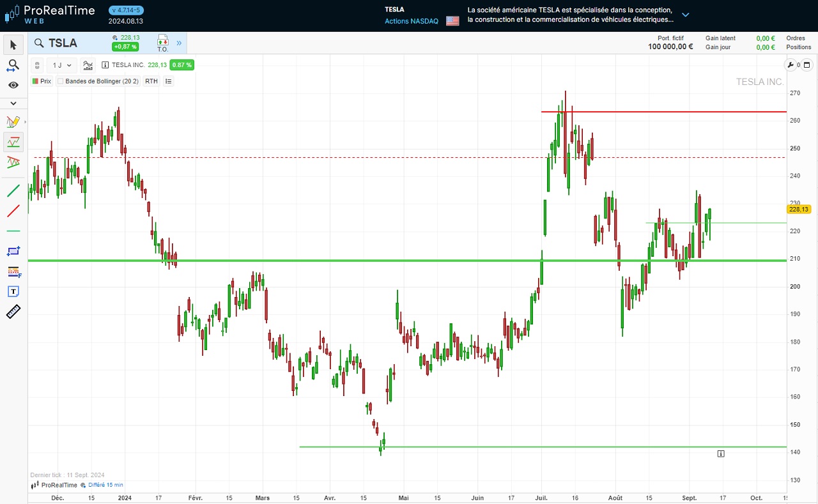The width and height of the screenshot is (818, 504).
Task: Select the solid red resistance line at 263
Action: pyautogui.click(x=663, y=112)
